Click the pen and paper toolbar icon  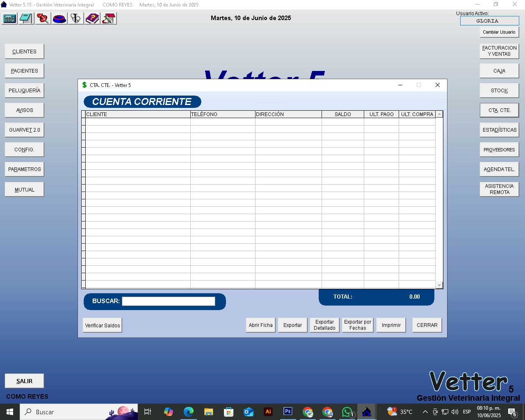[x=109, y=18]
